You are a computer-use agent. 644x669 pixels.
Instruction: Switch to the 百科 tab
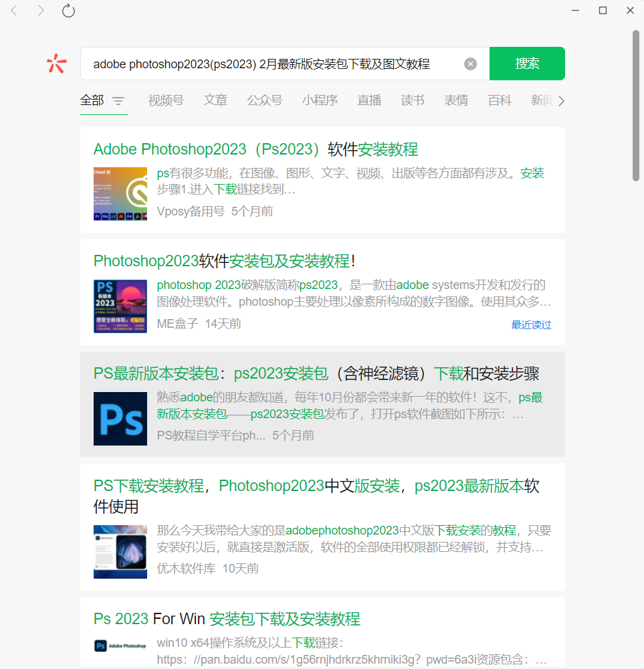[500, 101]
